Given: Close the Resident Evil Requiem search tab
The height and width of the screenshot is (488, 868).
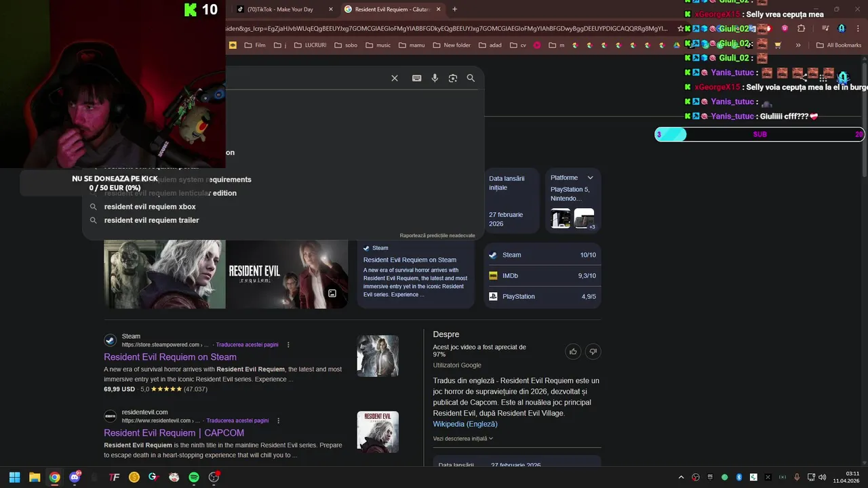Looking at the screenshot, I should coord(438,9).
